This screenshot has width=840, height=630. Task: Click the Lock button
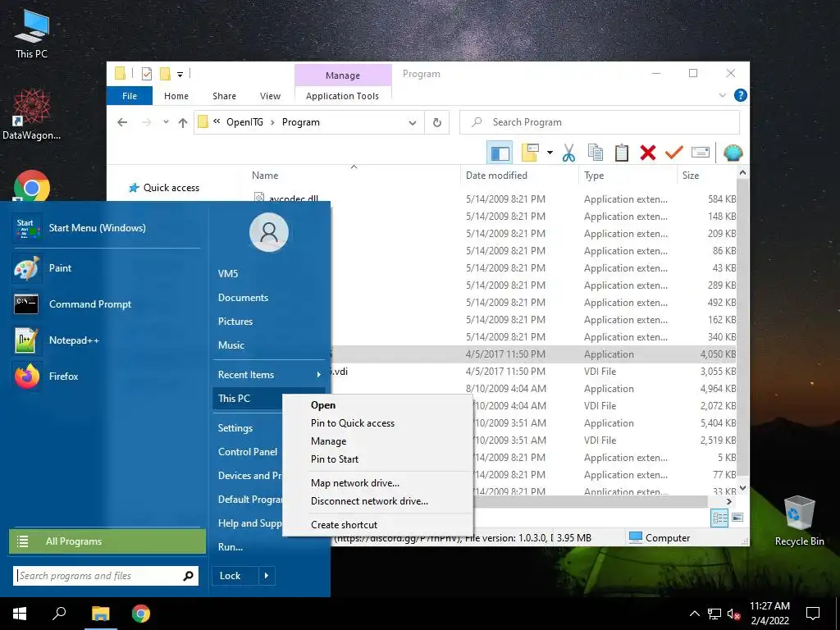point(235,576)
